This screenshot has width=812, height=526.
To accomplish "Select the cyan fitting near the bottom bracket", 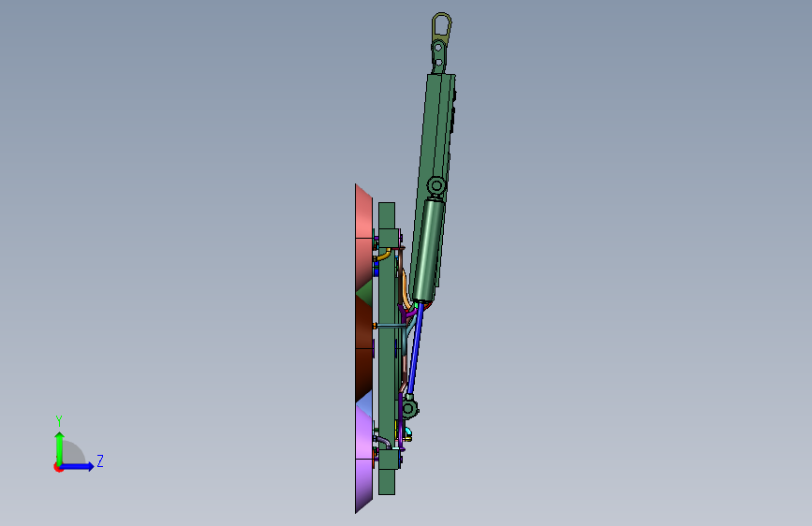I will 408,431.
